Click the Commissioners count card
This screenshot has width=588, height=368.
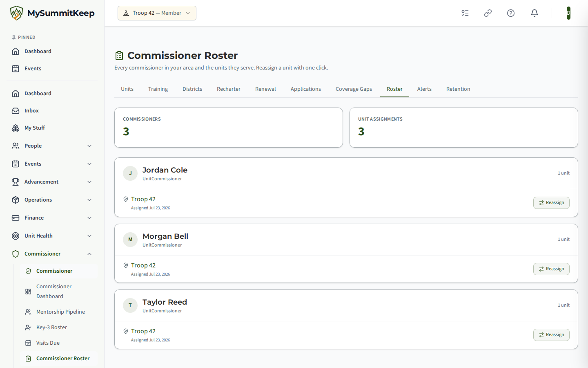coord(229,128)
